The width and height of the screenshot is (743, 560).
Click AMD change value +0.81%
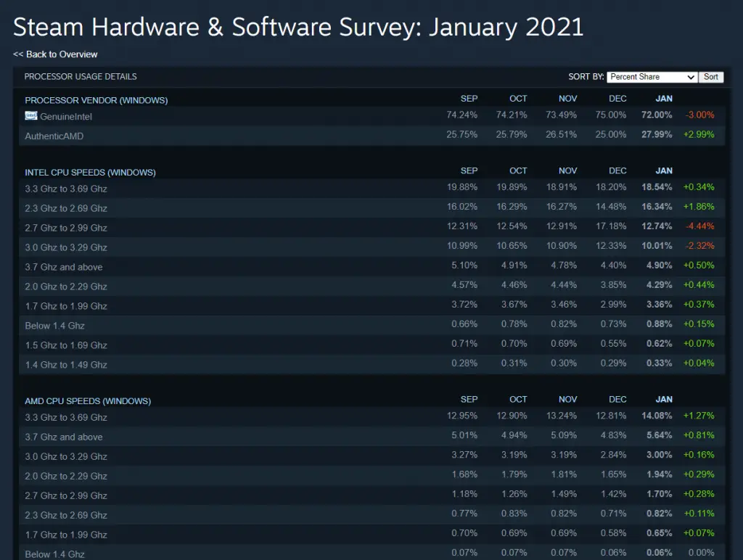click(x=699, y=435)
